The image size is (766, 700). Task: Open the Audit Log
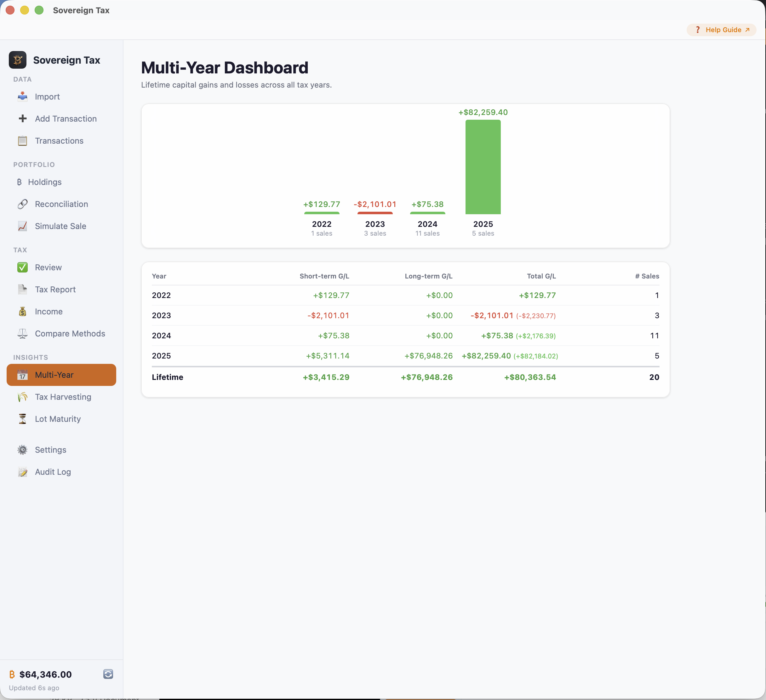53,472
